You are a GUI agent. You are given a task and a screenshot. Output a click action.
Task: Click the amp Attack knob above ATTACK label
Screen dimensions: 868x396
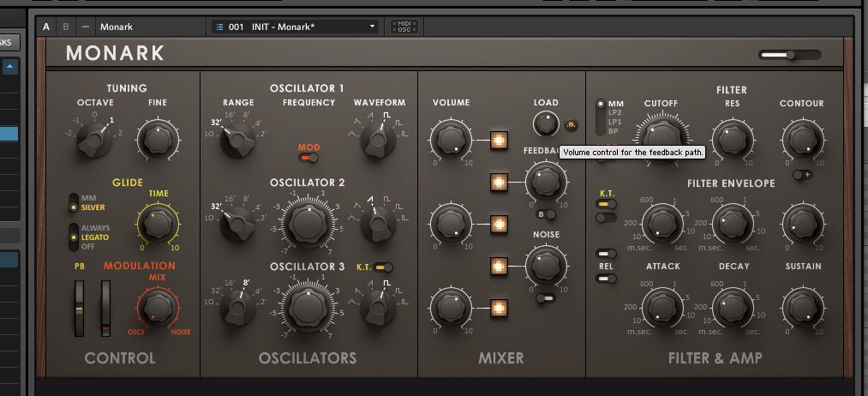[662, 308]
